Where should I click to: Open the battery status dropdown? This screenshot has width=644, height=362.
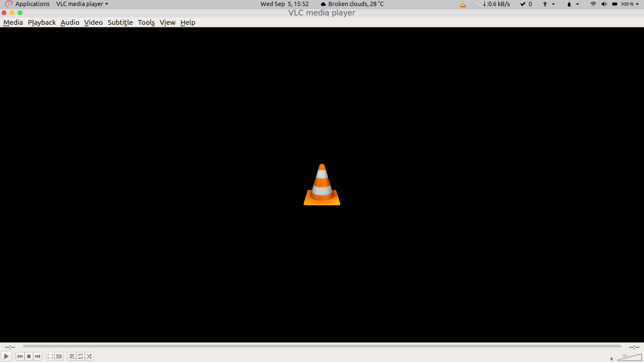(571, 4)
